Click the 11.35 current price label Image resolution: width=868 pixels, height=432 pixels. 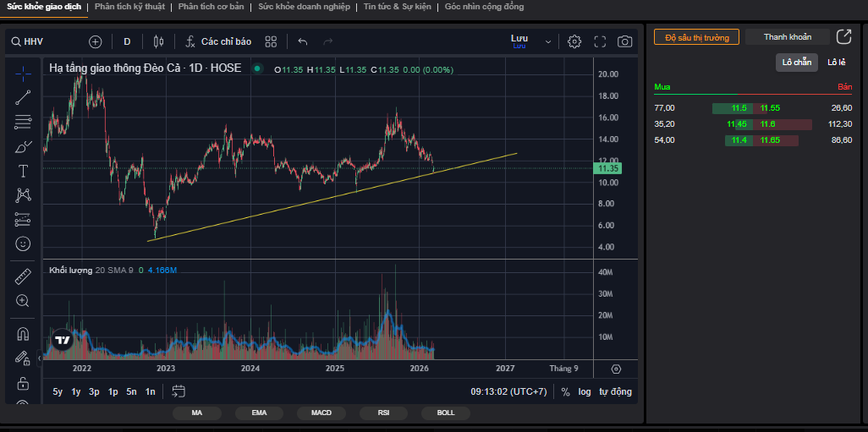point(607,168)
